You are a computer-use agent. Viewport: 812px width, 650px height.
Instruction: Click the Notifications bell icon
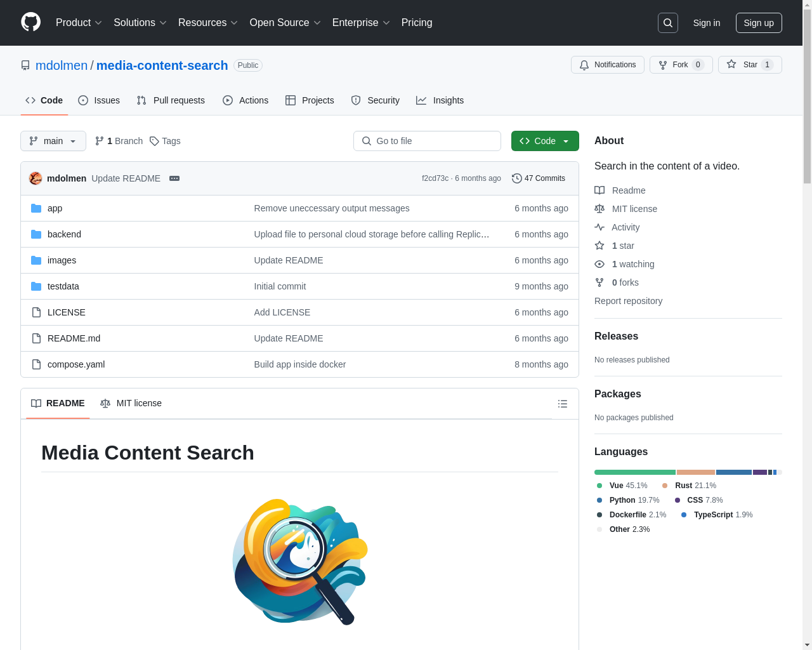coord(584,65)
